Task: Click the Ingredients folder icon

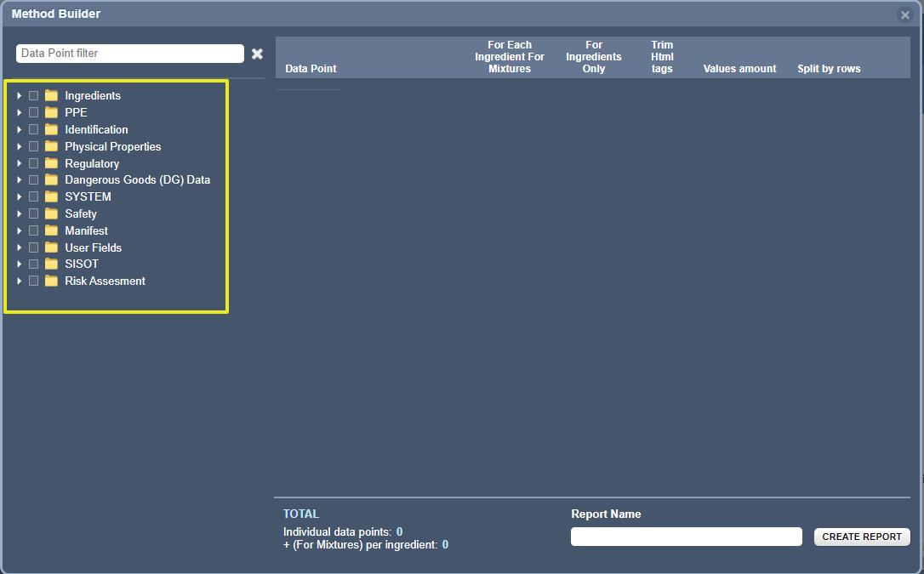Action: pos(51,95)
